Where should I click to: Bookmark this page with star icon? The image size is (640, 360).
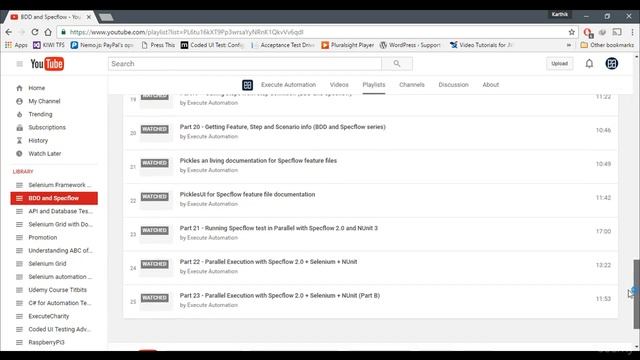[571, 32]
